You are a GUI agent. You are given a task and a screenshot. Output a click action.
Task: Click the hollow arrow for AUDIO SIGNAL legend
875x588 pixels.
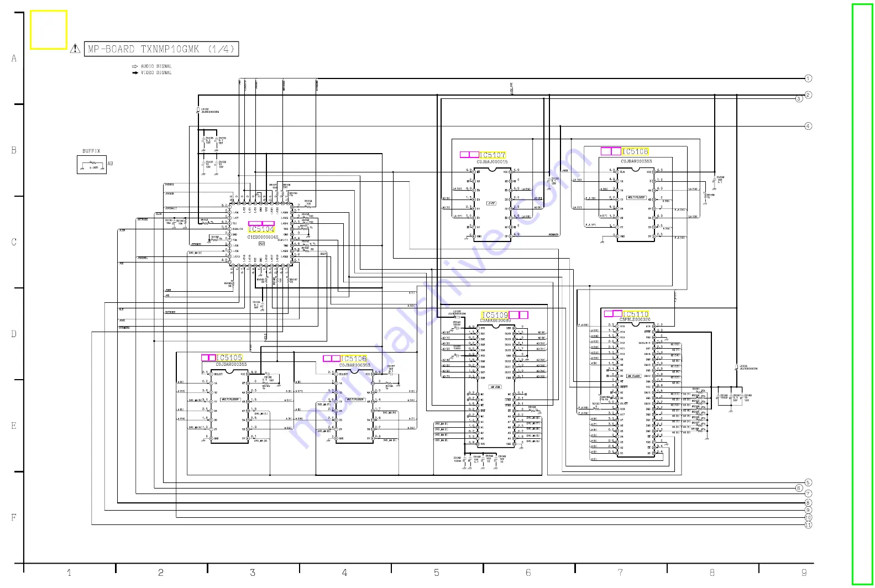pos(135,66)
